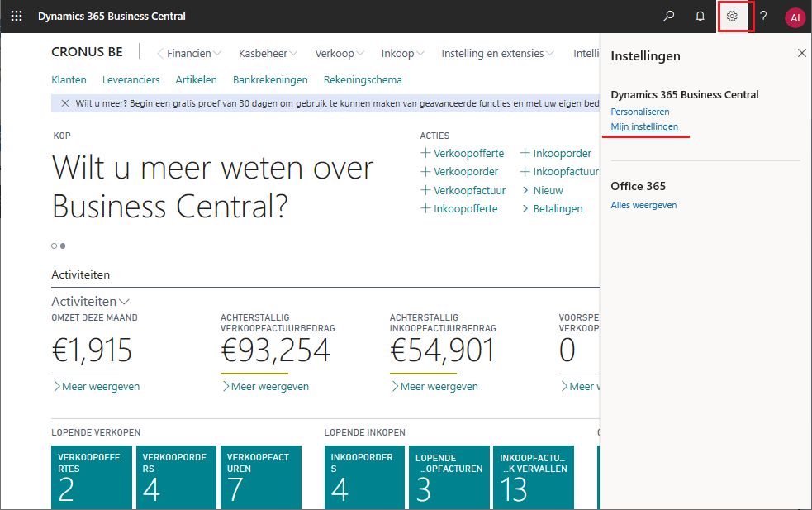Open the Klanten tab
Viewport: 812px width, 510px height.
tap(69, 80)
